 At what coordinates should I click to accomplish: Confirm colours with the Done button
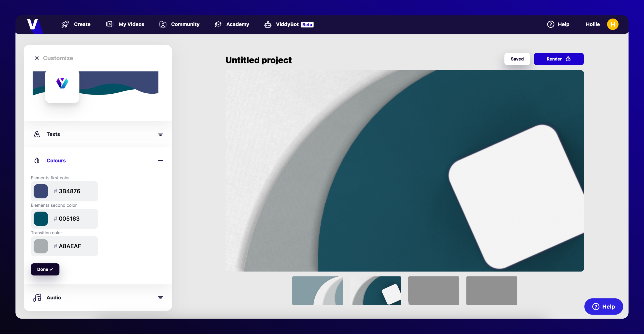(x=45, y=270)
